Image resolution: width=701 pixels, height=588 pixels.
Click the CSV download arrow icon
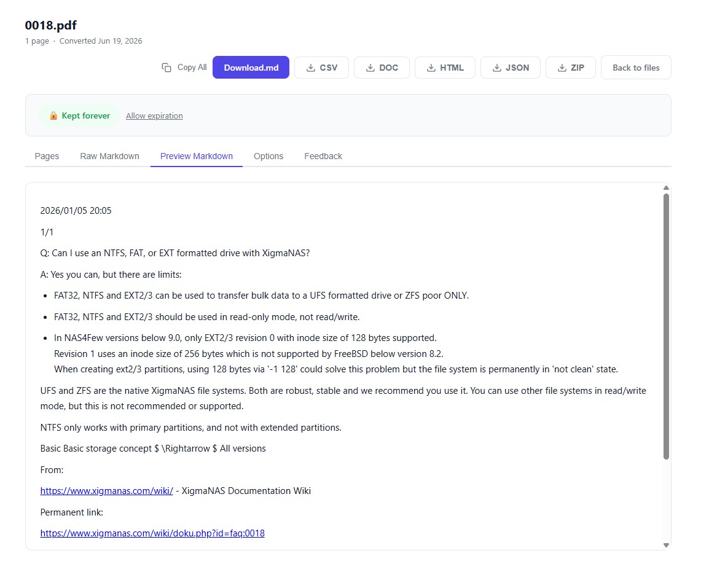(x=310, y=68)
